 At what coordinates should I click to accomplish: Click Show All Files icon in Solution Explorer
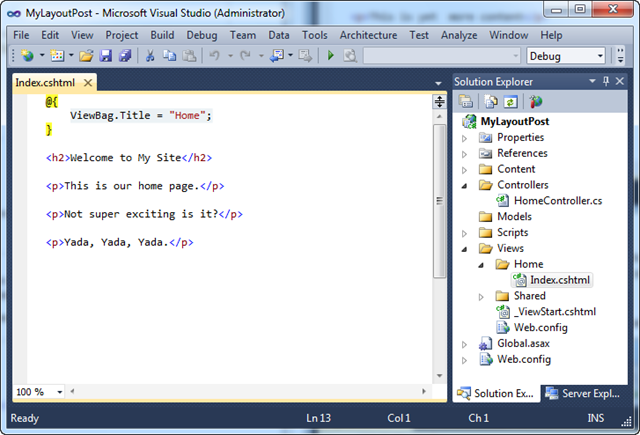point(491,102)
